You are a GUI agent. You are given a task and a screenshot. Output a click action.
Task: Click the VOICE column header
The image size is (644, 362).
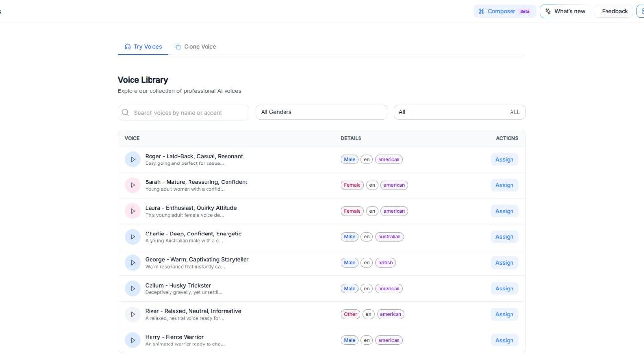[x=132, y=138]
